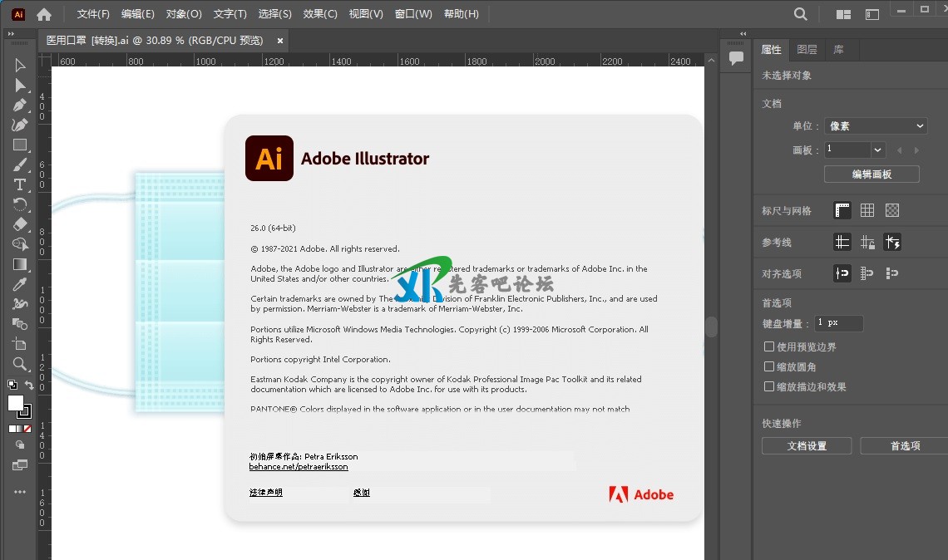Show the grid in the Properties panel
This screenshot has height=560, width=948.
click(867, 210)
